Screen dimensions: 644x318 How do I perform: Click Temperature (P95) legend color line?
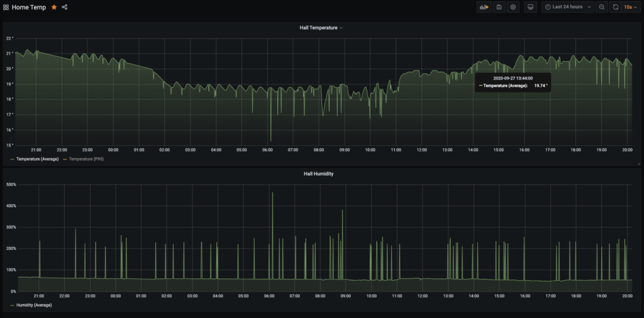pos(65,159)
